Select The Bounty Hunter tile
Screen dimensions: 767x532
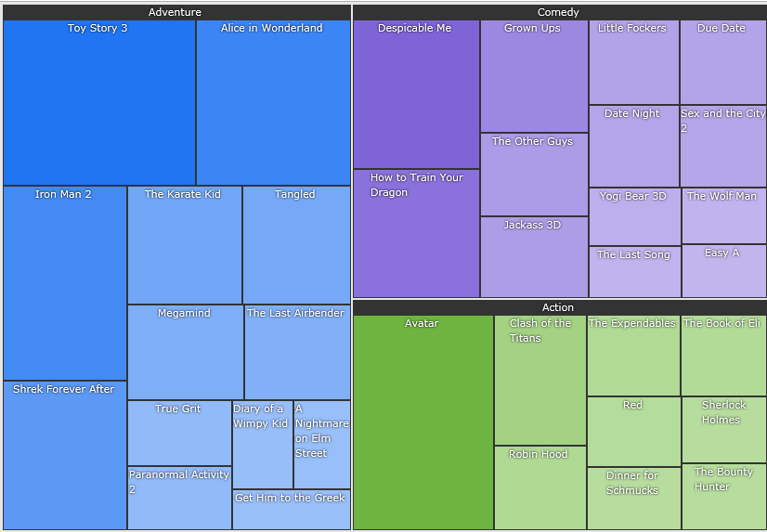724,497
